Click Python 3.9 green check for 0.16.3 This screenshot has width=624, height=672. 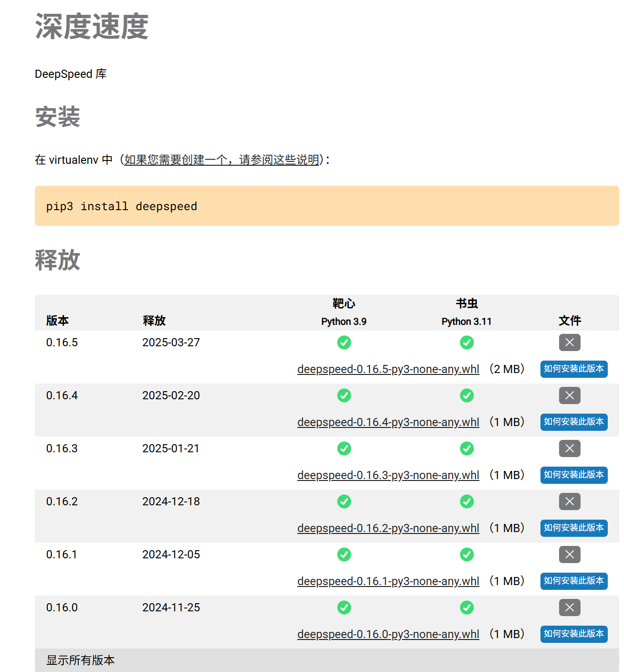344,448
